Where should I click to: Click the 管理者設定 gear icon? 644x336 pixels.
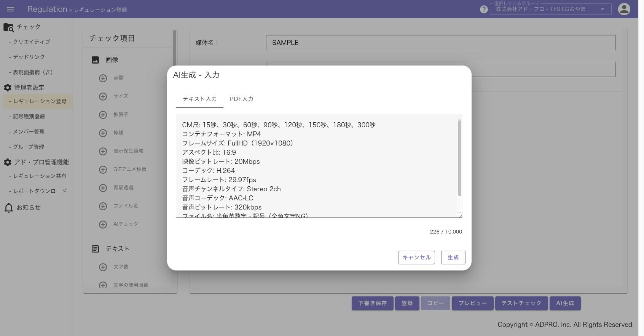(8, 88)
